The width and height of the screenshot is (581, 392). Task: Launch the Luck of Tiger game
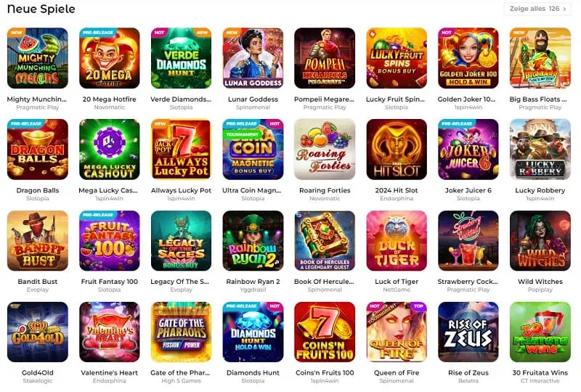tap(397, 241)
